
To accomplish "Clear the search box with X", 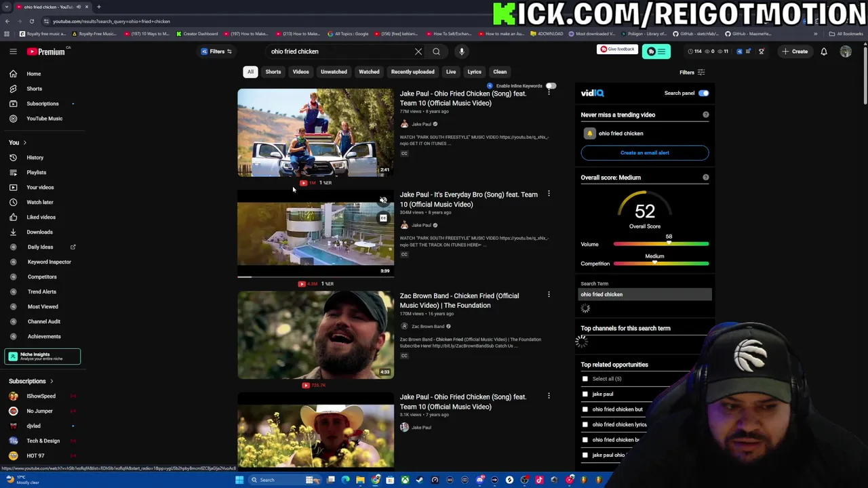I will (418, 52).
